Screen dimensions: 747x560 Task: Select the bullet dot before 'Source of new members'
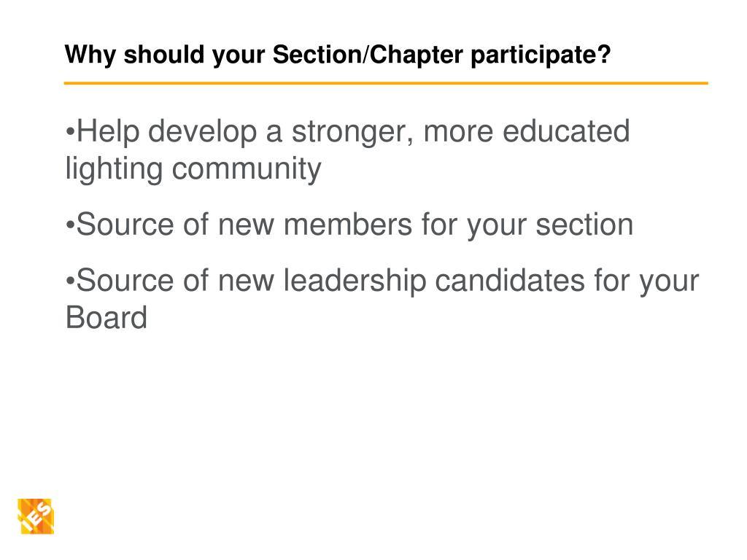tap(70, 225)
